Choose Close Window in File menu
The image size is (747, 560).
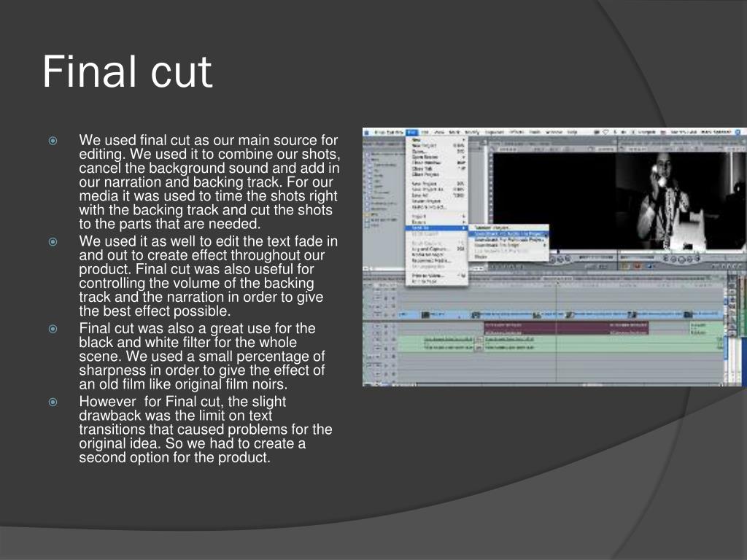(x=436, y=163)
